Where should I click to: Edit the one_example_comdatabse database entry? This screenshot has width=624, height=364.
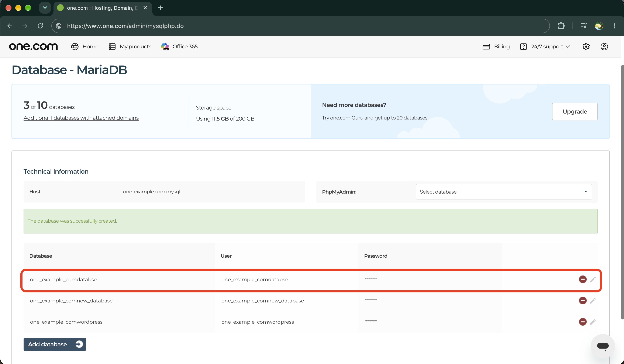point(593,279)
